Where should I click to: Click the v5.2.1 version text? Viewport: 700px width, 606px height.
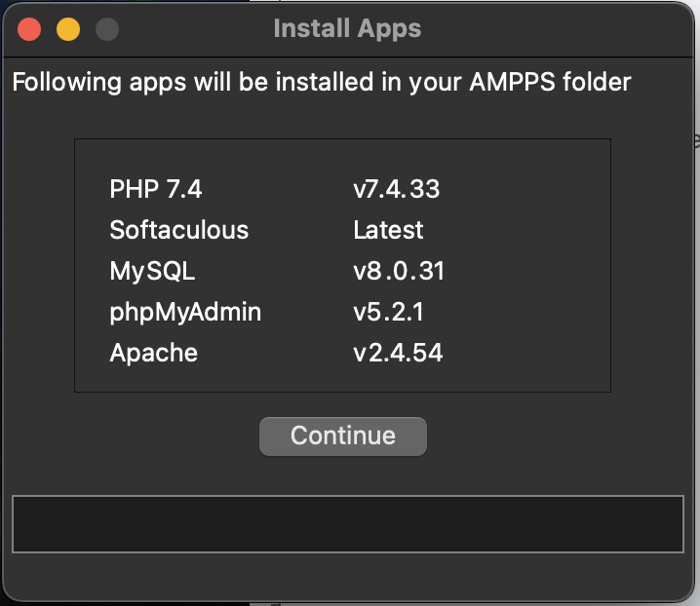point(388,312)
